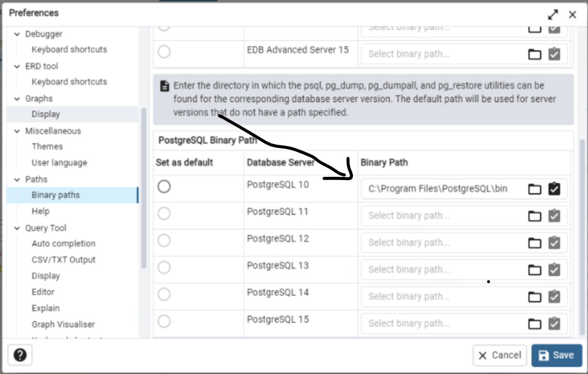The width and height of the screenshot is (588, 374).
Task: Click the Cancel button
Action: tap(500, 355)
